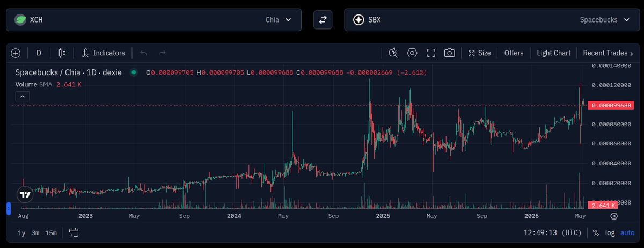Toggle auto price scale
This screenshot has width=644, height=248.
tap(627, 232)
